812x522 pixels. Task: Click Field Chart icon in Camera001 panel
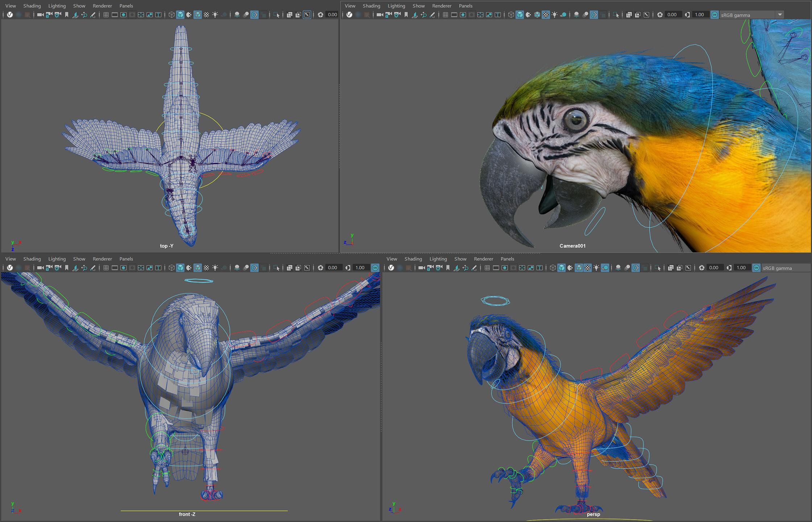(x=480, y=15)
